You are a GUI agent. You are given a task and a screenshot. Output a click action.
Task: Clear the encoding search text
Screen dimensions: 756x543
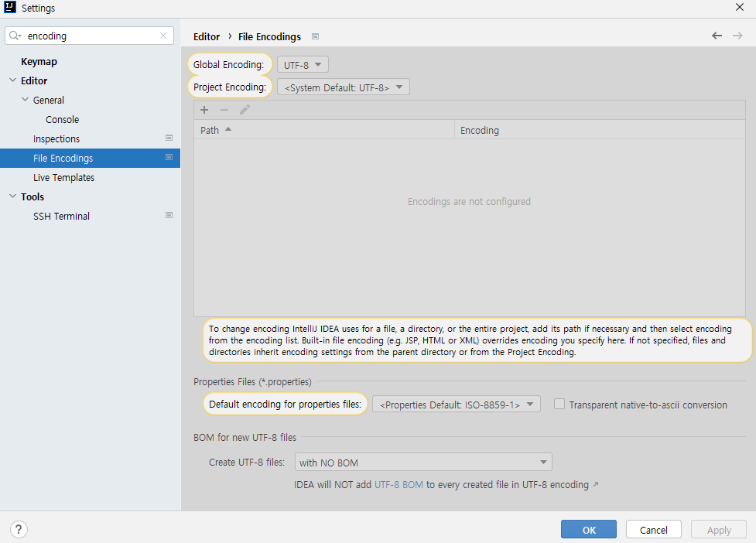coord(163,36)
